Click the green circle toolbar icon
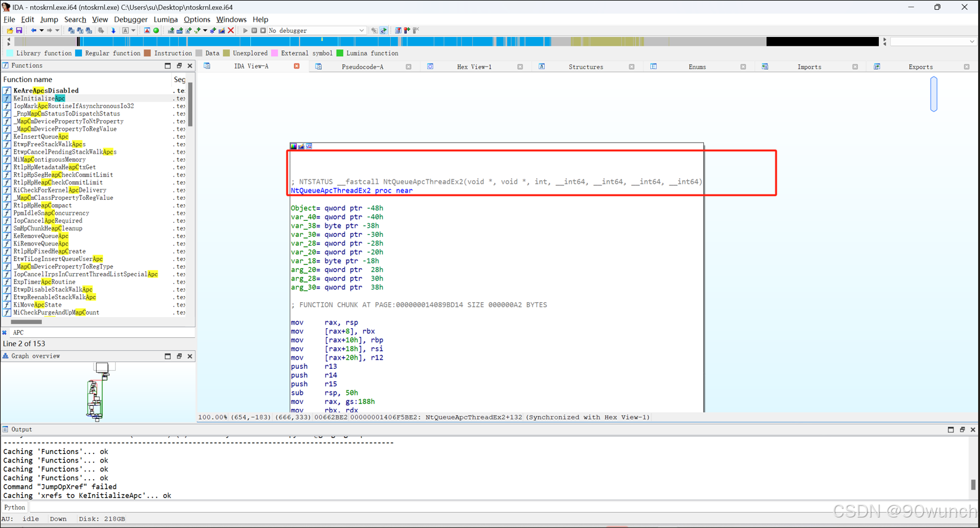Viewport: 980px width, 528px height. tap(156, 30)
